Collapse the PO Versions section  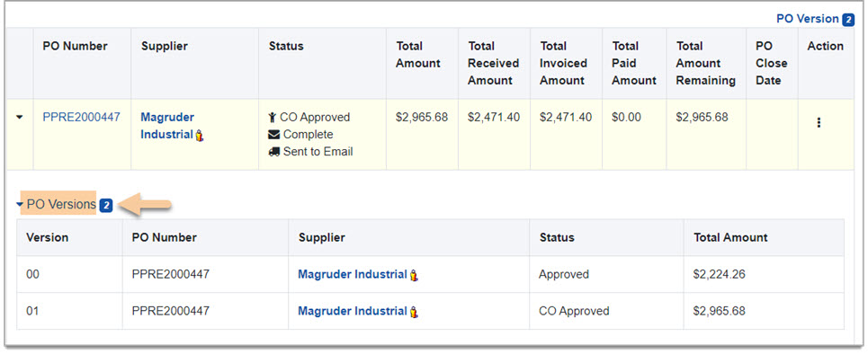20,204
